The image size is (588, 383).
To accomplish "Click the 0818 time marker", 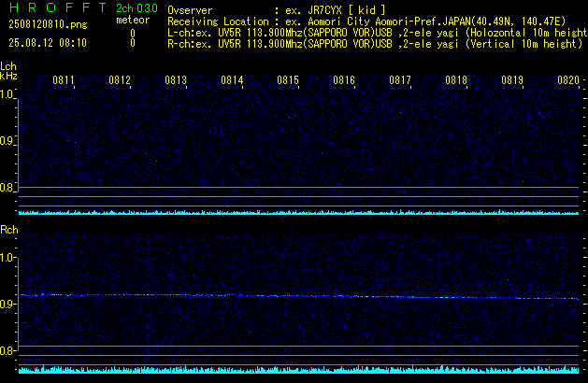I will tap(456, 80).
